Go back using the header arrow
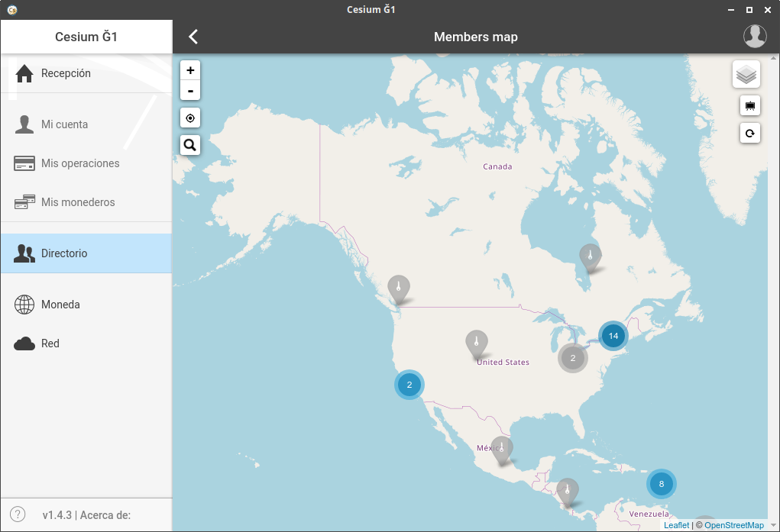 193,37
